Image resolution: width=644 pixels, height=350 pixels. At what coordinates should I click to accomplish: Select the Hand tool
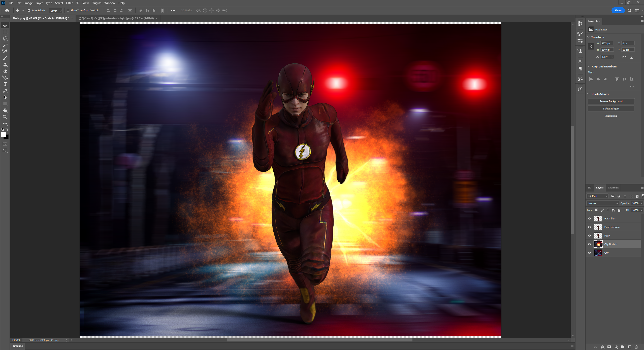pyautogui.click(x=5, y=110)
